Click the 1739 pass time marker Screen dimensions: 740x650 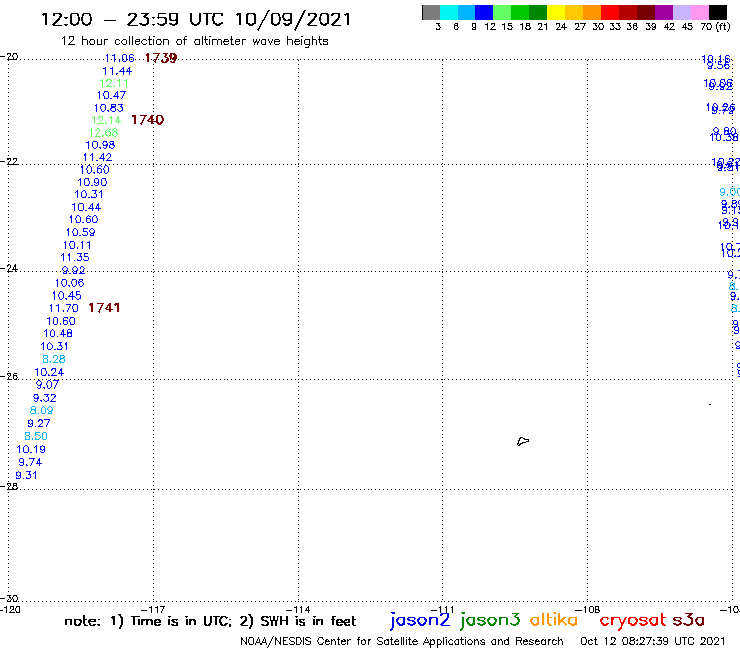tap(161, 58)
